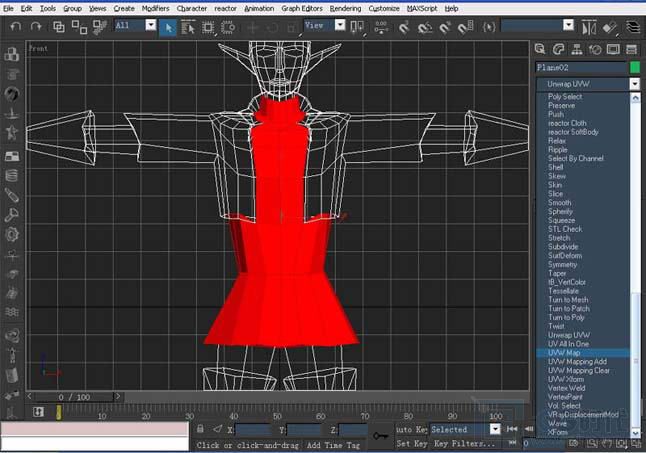The height and width of the screenshot is (453, 646).
Task: Toggle the Angle Snap magnet
Action: tap(424, 28)
